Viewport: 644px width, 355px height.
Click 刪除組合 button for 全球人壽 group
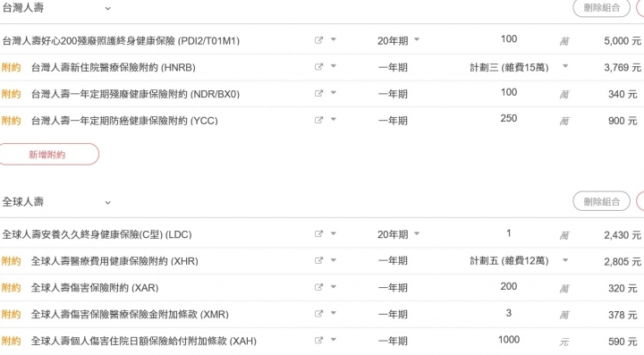tap(601, 201)
